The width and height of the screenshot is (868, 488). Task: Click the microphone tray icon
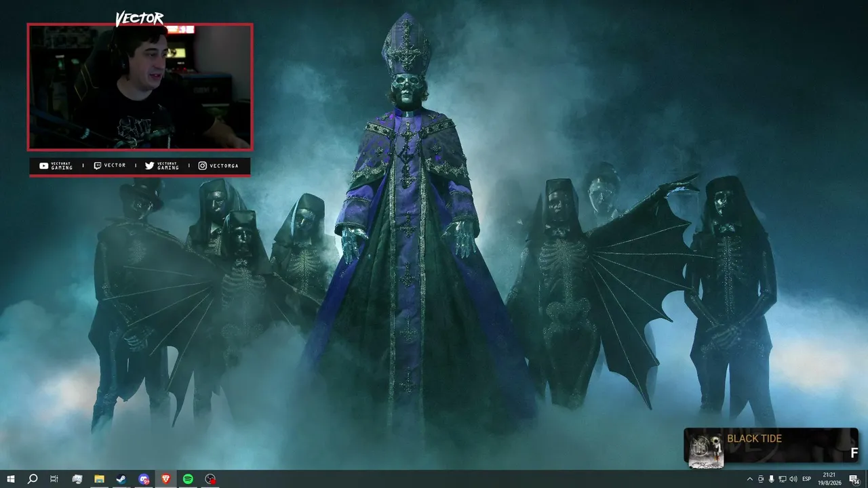coord(772,479)
